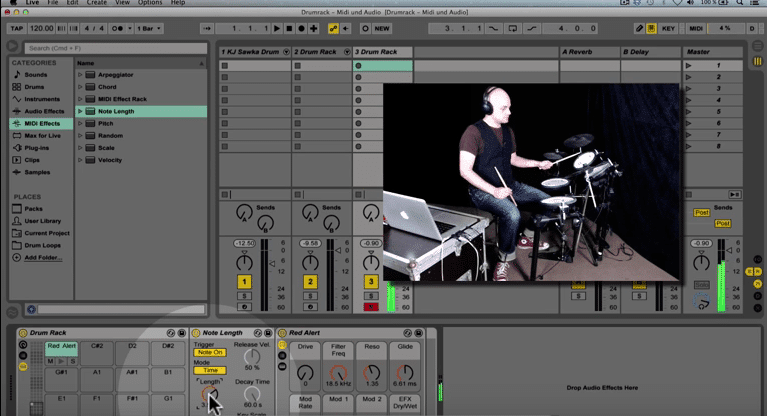Screen dimensions: 767x416
Task: Expand the Velocity device folder
Action: [x=81, y=160]
